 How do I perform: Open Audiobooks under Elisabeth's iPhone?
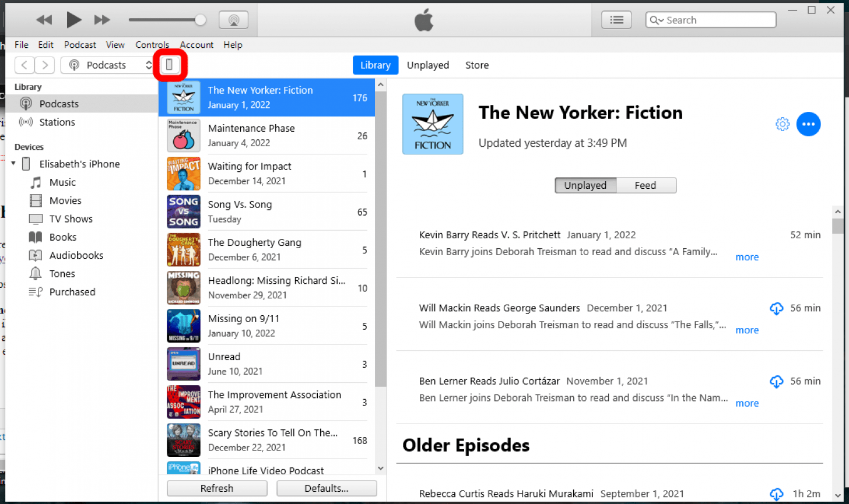tap(76, 255)
